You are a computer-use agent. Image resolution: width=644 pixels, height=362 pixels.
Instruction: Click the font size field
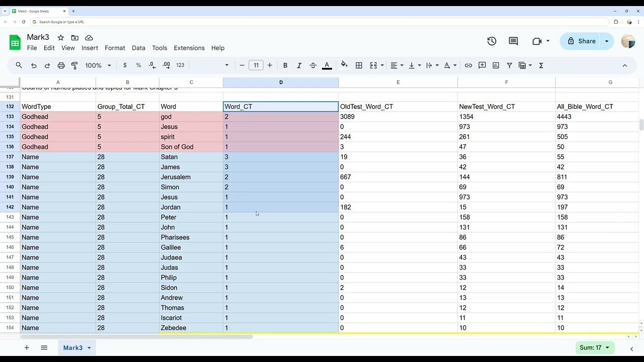point(256,65)
